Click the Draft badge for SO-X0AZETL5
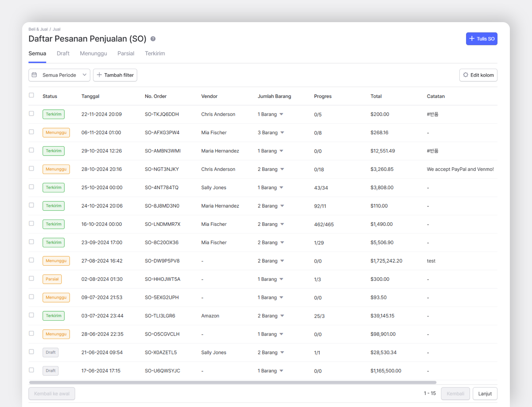The width and height of the screenshot is (532, 407). pos(50,353)
